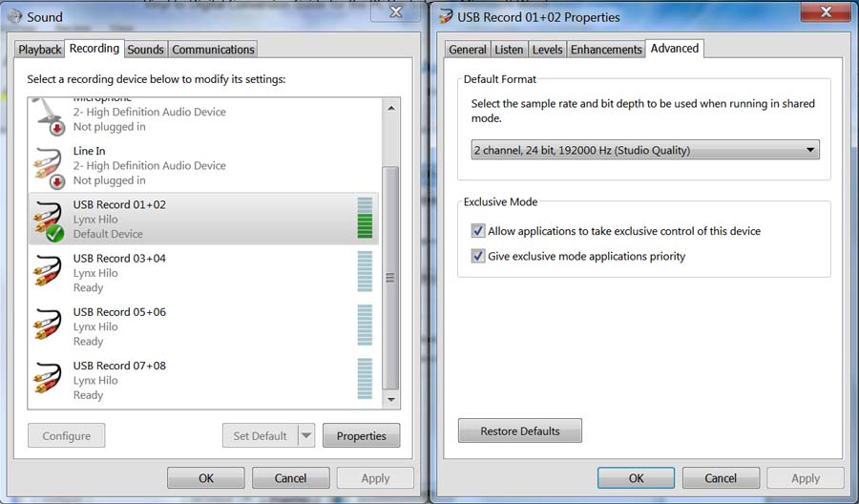Click the USB Record 03+04 RCA cable icon
859x504 pixels.
pyautogui.click(x=49, y=273)
